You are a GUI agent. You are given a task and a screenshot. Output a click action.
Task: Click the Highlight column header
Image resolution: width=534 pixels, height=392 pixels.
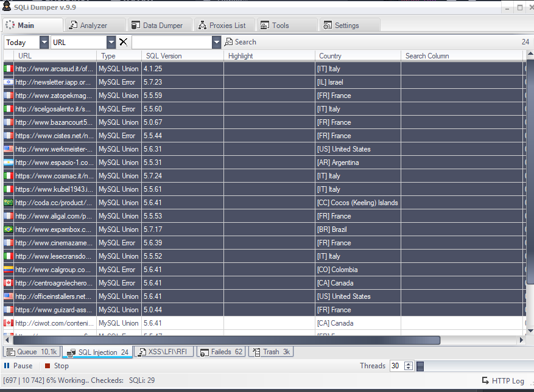[x=269, y=56]
